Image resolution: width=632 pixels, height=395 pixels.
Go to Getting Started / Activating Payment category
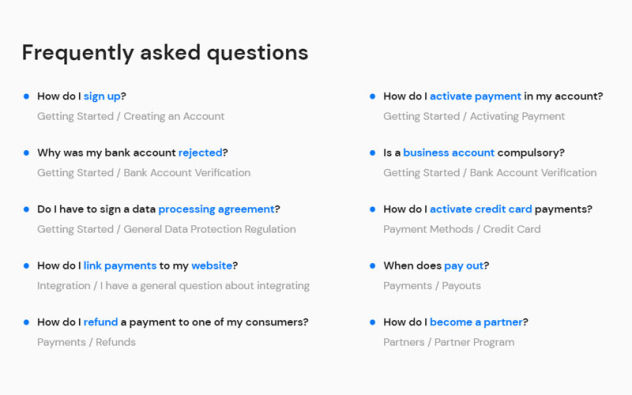(474, 116)
